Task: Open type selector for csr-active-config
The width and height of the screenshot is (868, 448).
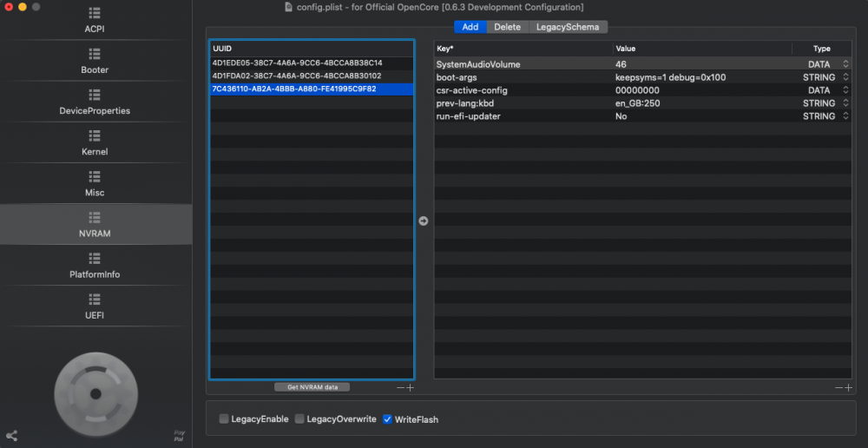Action: point(845,90)
